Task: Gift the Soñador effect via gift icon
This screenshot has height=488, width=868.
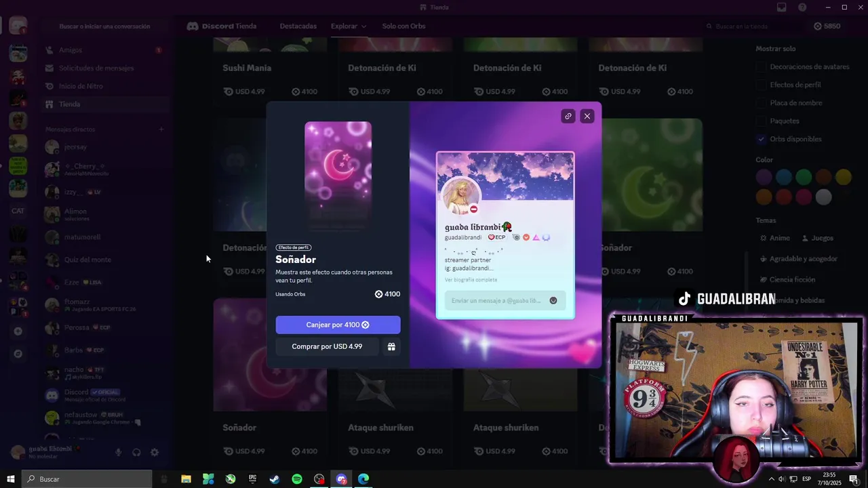Action: pyautogui.click(x=391, y=346)
